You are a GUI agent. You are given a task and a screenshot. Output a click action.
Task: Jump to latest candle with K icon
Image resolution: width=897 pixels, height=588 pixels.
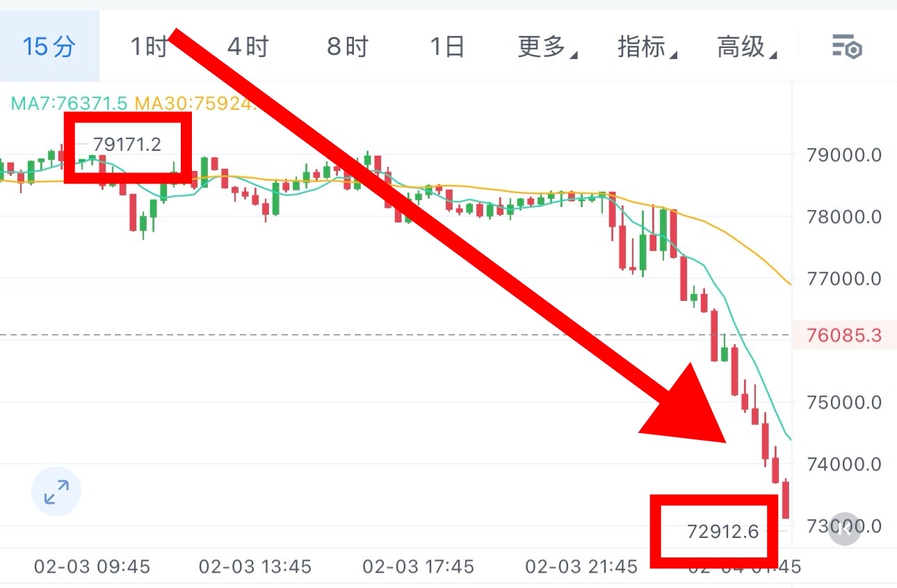(845, 530)
